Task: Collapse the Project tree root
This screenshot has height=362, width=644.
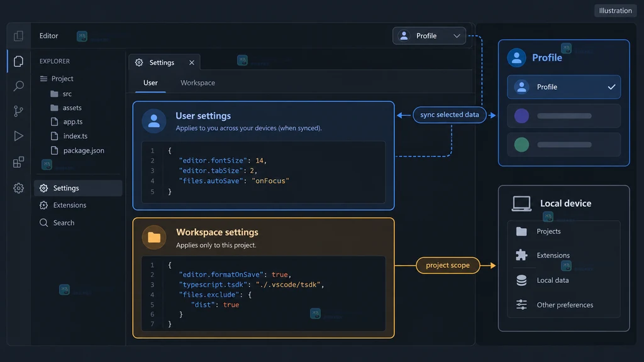Action: (56, 79)
